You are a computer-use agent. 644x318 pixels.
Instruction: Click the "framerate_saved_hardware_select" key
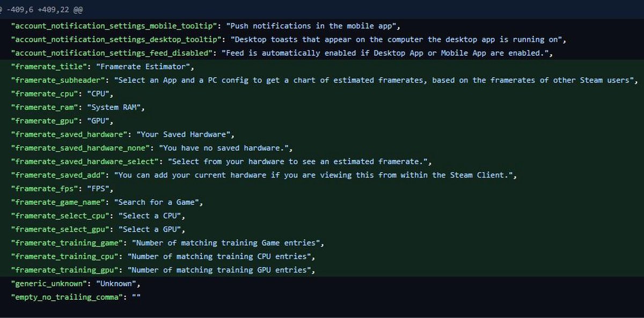point(84,161)
